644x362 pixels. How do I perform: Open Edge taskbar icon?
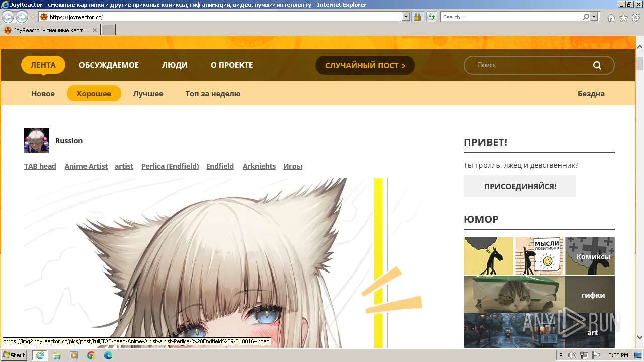(108, 355)
